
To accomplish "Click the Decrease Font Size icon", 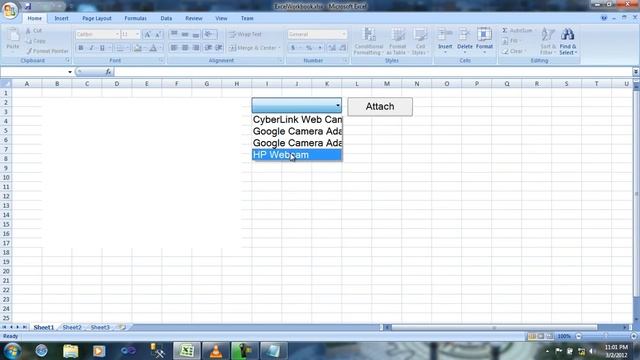I will (158, 35).
